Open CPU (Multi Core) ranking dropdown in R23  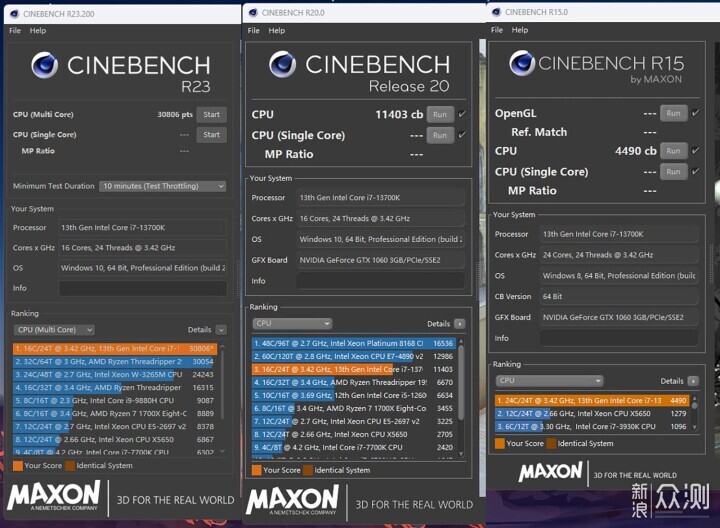click(53, 329)
